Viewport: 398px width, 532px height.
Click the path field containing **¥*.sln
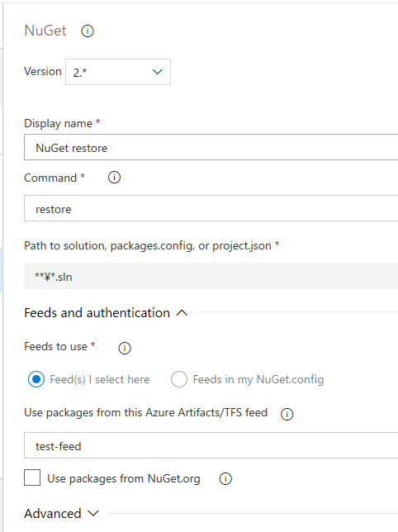tap(211, 276)
